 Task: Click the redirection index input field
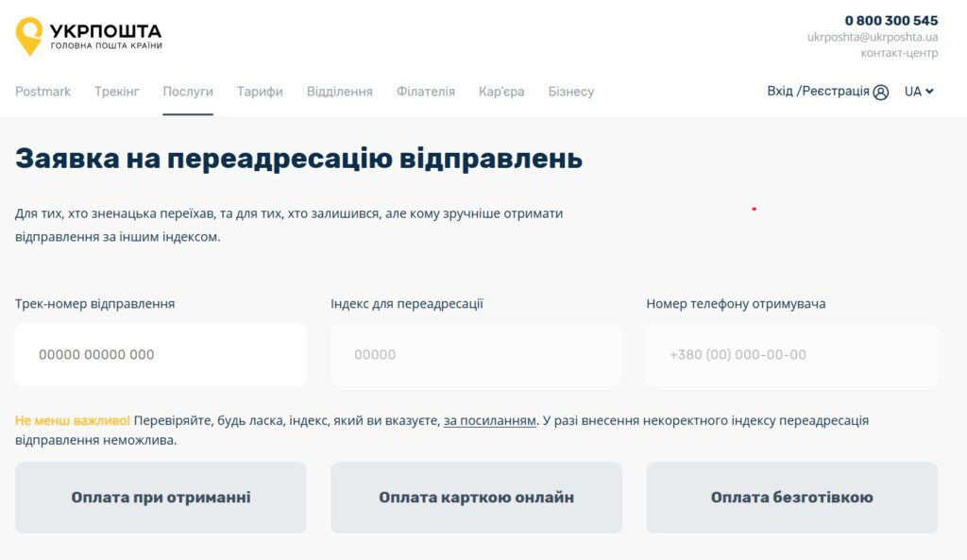point(476,354)
